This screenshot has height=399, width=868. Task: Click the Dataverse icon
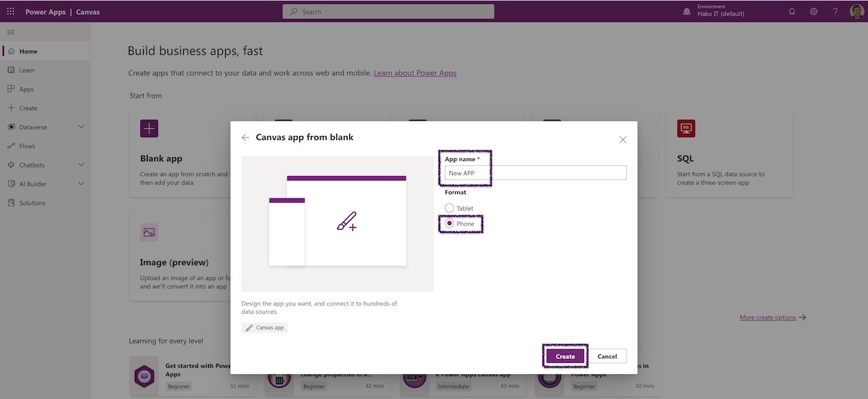[x=11, y=127]
